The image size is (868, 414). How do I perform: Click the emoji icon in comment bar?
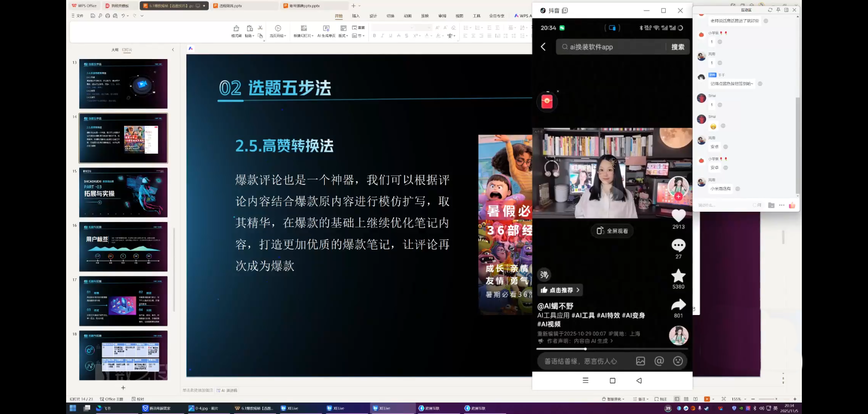[678, 361]
